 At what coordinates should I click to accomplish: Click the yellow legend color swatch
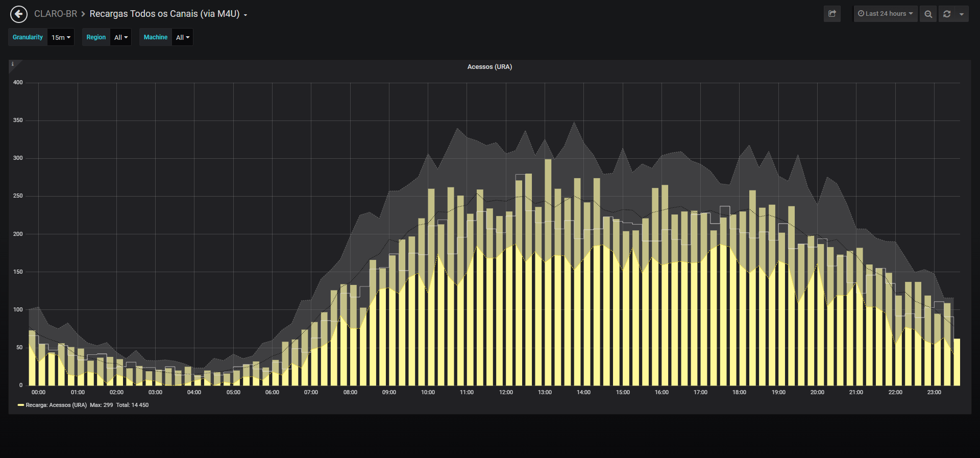(21, 405)
